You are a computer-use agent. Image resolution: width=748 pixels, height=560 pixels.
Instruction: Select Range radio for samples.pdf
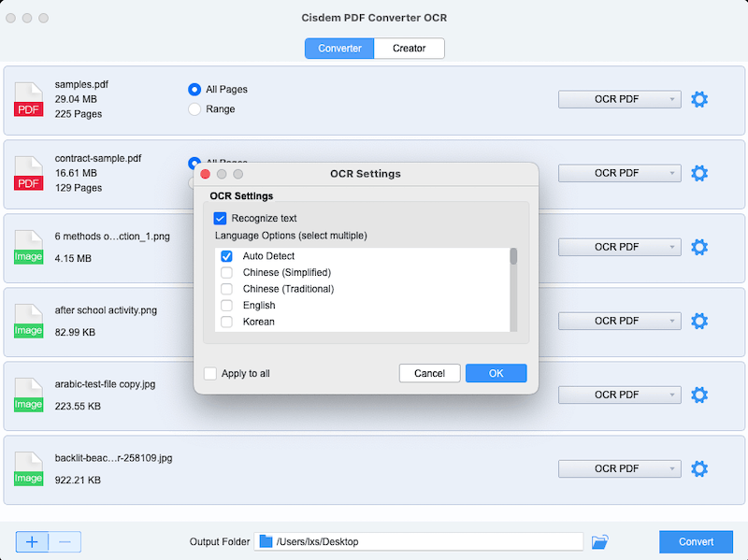(x=194, y=109)
